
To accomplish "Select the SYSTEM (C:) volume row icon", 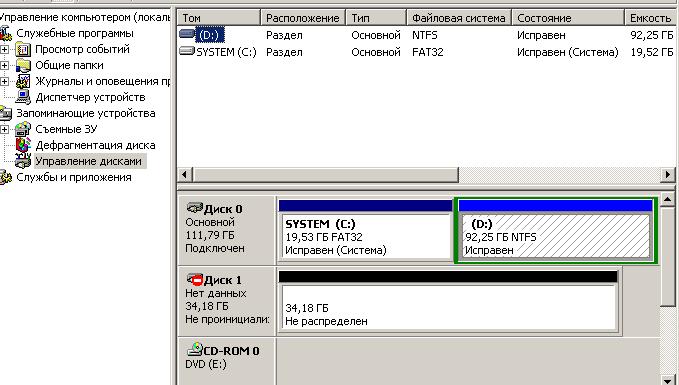I will [x=187, y=52].
